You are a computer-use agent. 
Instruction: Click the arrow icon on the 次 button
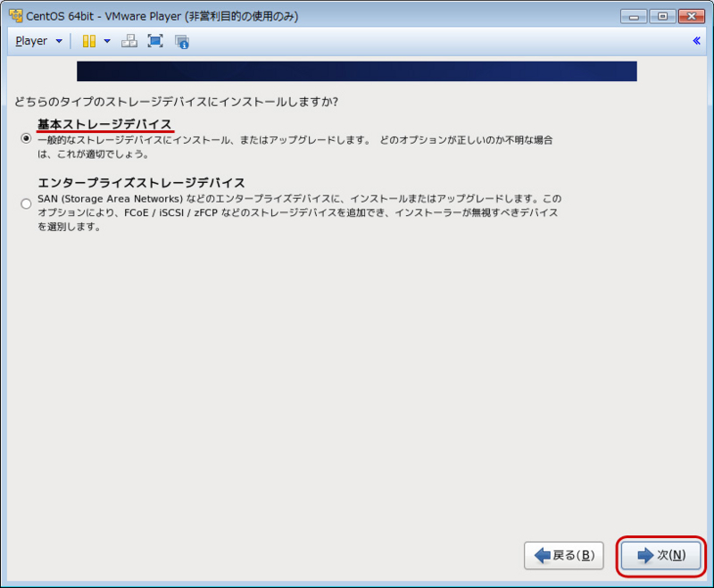tap(644, 555)
